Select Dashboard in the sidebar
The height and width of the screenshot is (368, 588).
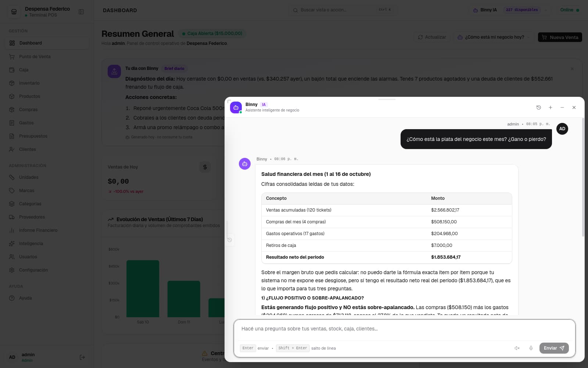point(47,43)
